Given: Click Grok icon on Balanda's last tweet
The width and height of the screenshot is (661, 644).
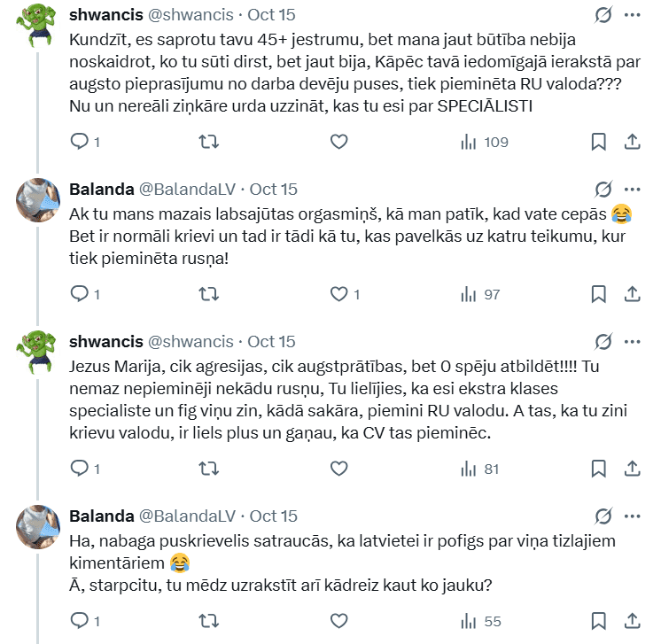Looking at the screenshot, I should pos(603,516).
